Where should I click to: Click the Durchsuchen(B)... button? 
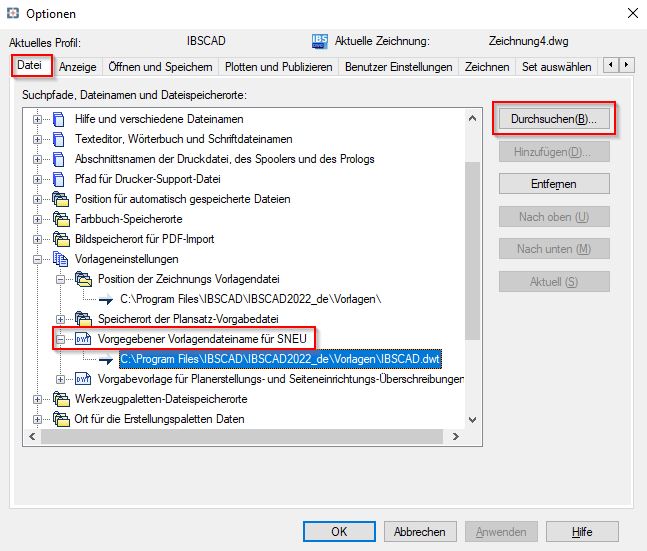[554, 119]
